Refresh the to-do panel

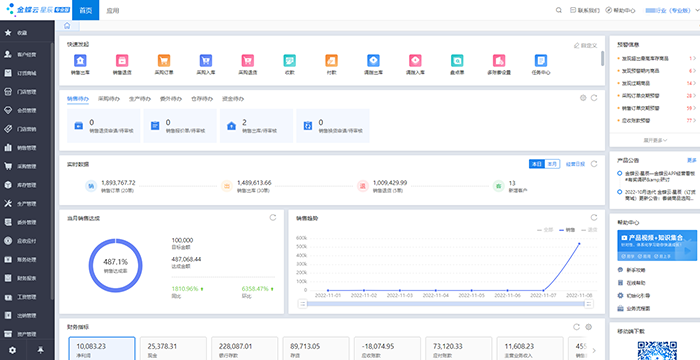(x=594, y=98)
